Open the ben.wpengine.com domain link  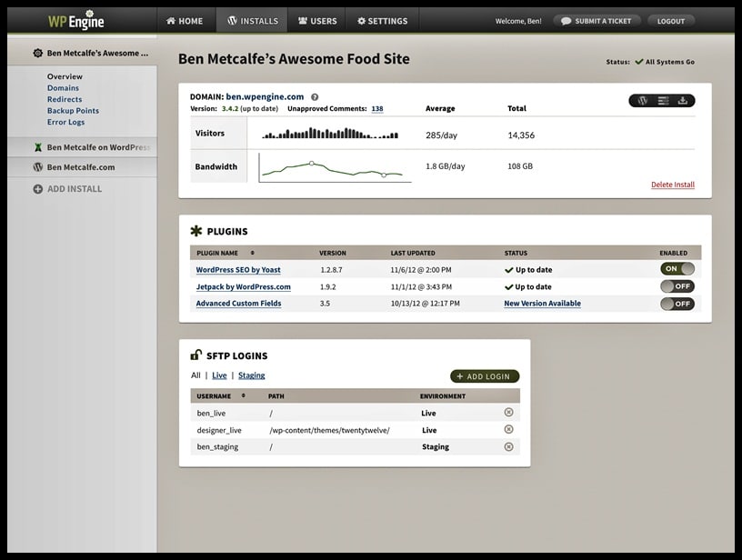click(x=265, y=96)
